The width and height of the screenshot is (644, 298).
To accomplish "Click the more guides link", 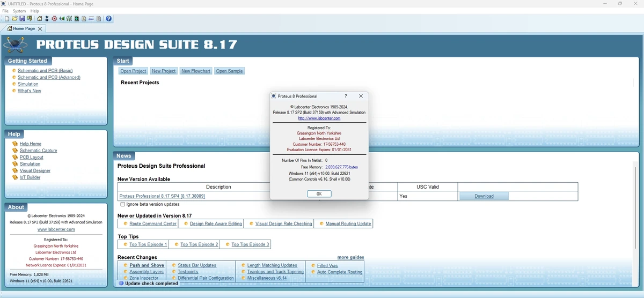I will pyautogui.click(x=350, y=257).
